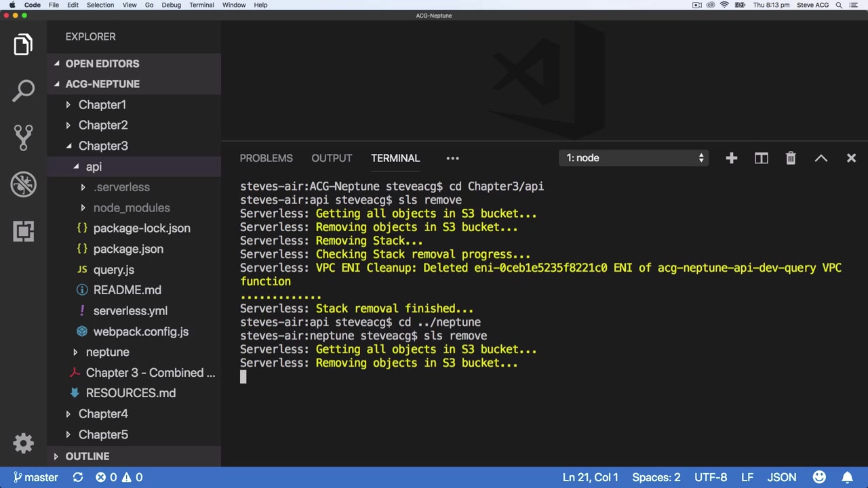This screenshot has height=488, width=868.
Task: Maximize the panel with up chevron
Action: (x=821, y=158)
